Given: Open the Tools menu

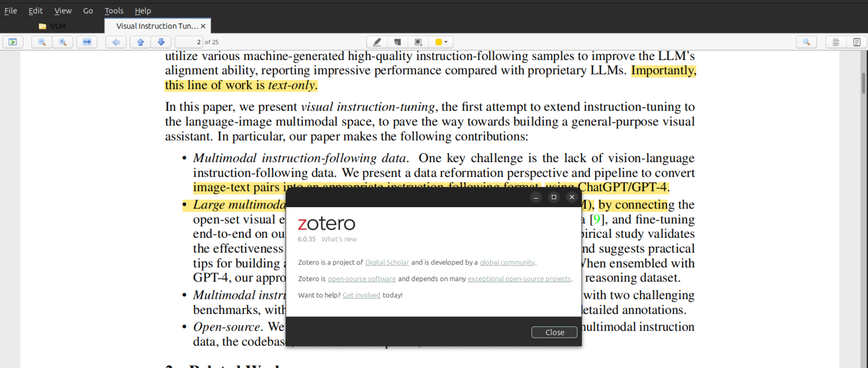Looking at the screenshot, I should (x=114, y=11).
